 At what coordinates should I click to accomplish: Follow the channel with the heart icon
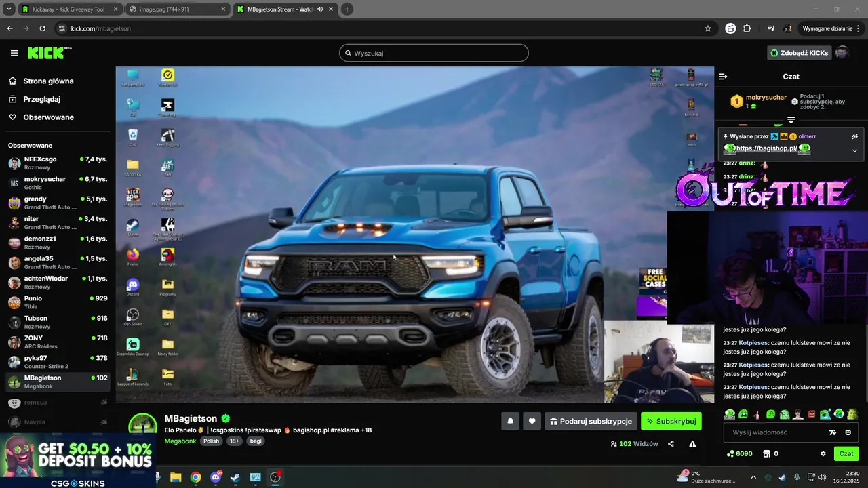pos(532,421)
